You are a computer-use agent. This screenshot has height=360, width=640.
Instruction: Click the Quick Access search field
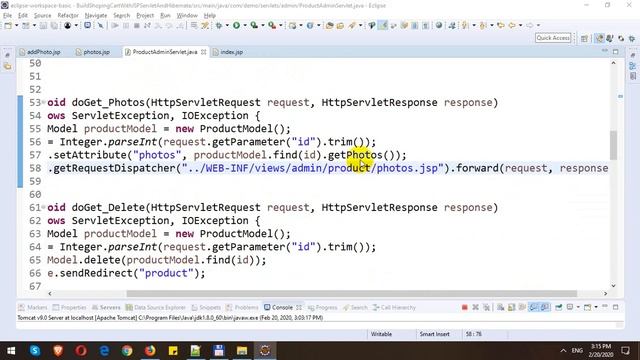click(x=553, y=38)
